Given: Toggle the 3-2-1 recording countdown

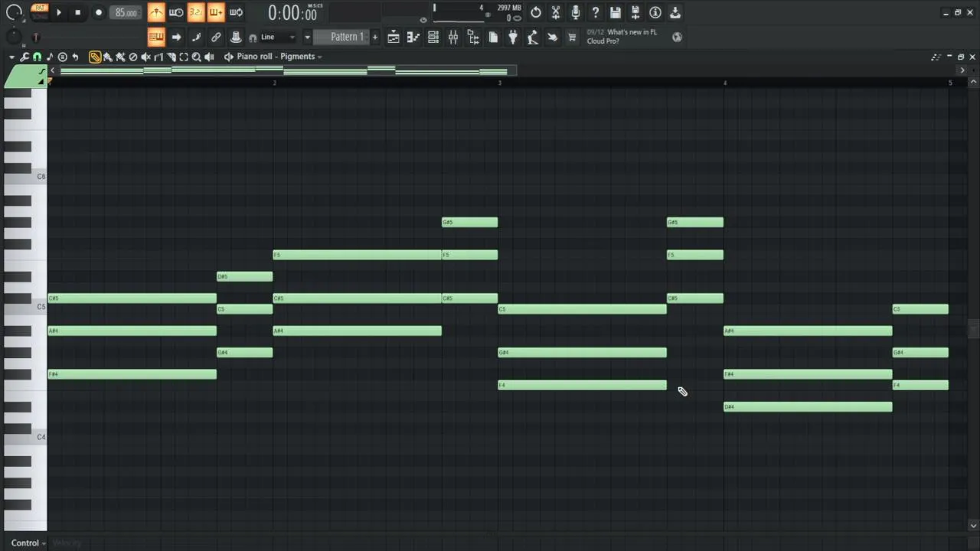Looking at the screenshot, I should 196,12.
